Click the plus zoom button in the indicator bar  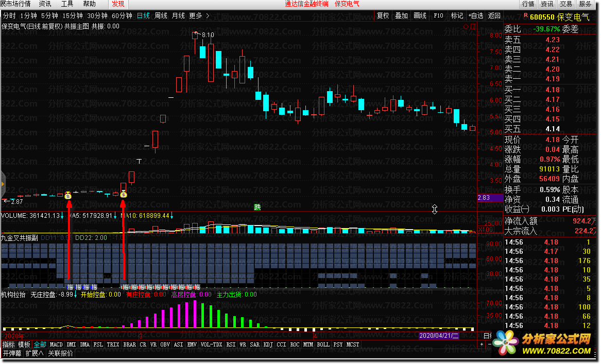pos(482,344)
